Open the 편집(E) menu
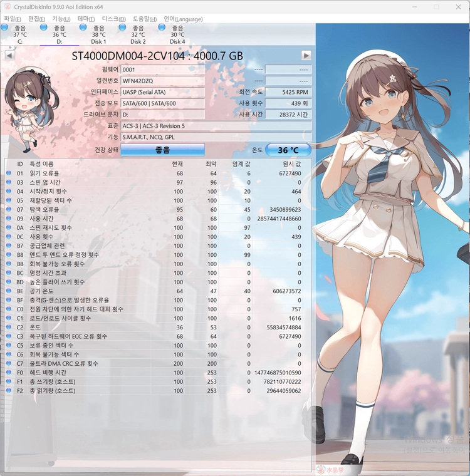 point(36,19)
